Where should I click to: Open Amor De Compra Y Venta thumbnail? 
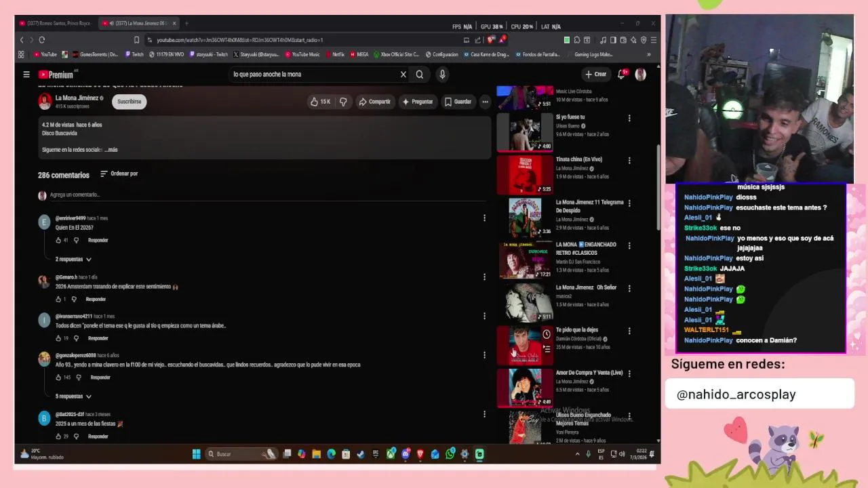(x=525, y=388)
